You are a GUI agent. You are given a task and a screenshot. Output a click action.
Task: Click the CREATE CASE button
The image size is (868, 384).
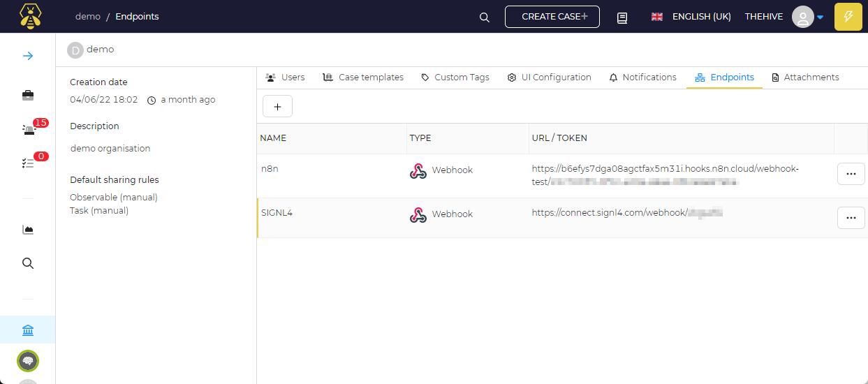click(x=552, y=17)
